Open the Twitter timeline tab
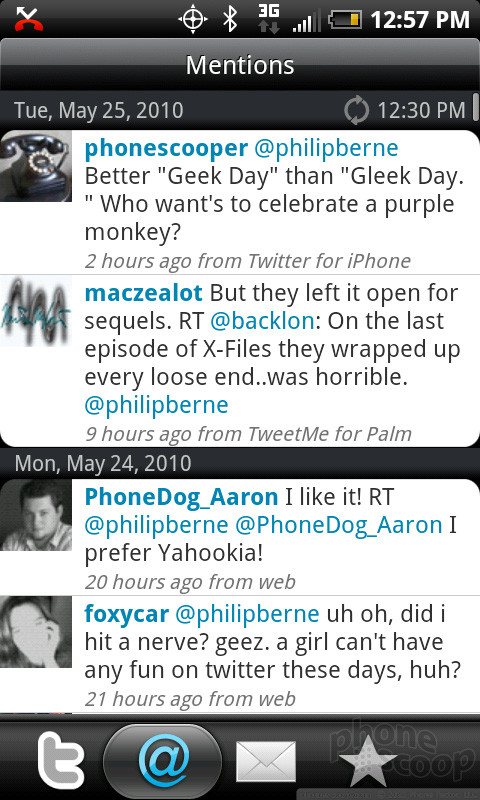Viewport: 480px width, 800px height. click(x=61, y=760)
